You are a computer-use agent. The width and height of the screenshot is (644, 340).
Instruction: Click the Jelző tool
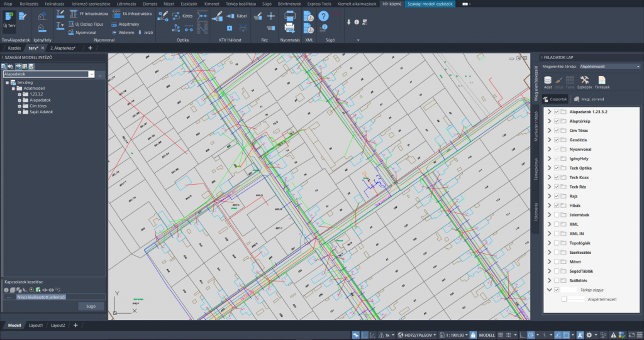[x=146, y=33]
